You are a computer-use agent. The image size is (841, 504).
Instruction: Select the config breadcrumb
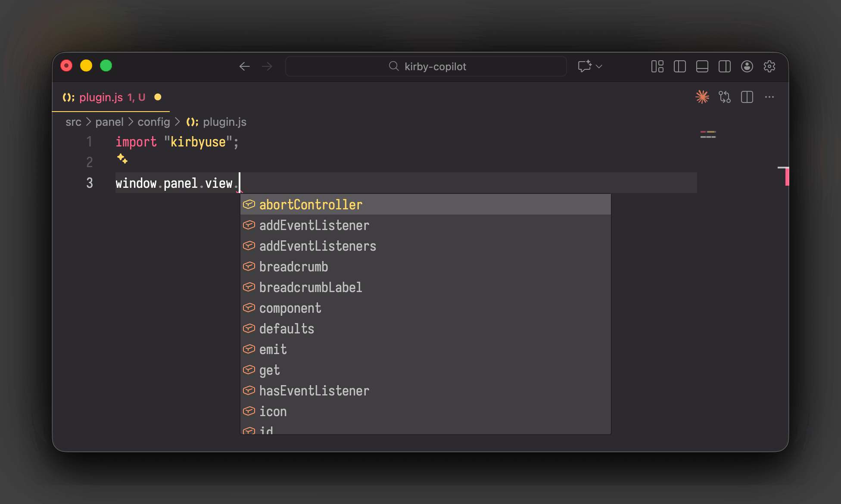point(154,122)
